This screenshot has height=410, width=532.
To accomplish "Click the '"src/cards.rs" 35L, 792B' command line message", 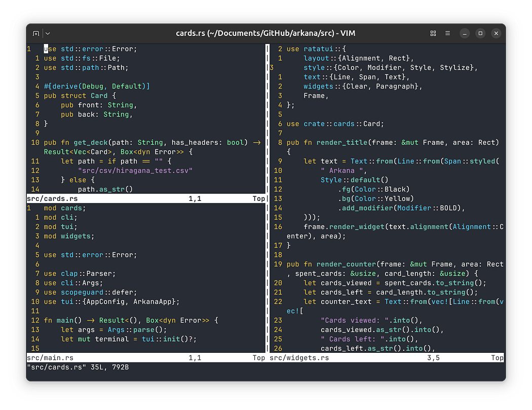I will pos(78,367).
